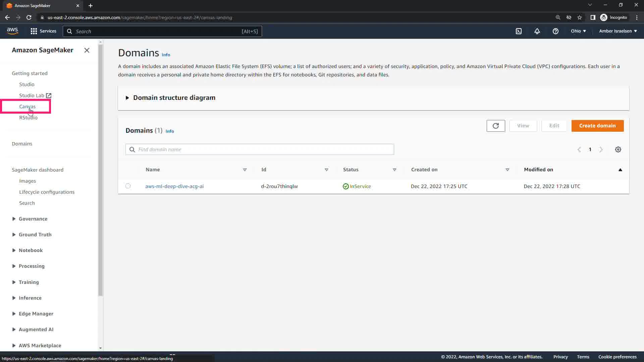The height and width of the screenshot is (362, 644).
Task: Open the help question mark icon
Action: tap(555, 31)
